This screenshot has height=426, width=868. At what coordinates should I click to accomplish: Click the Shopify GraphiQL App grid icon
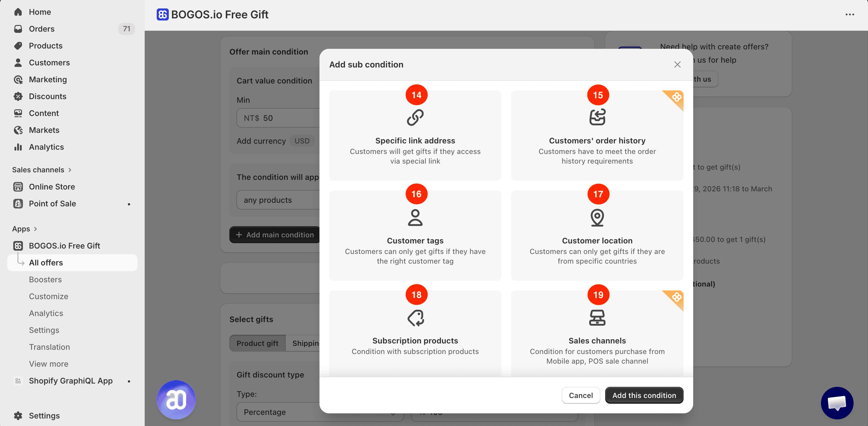(x=18, y=381)
